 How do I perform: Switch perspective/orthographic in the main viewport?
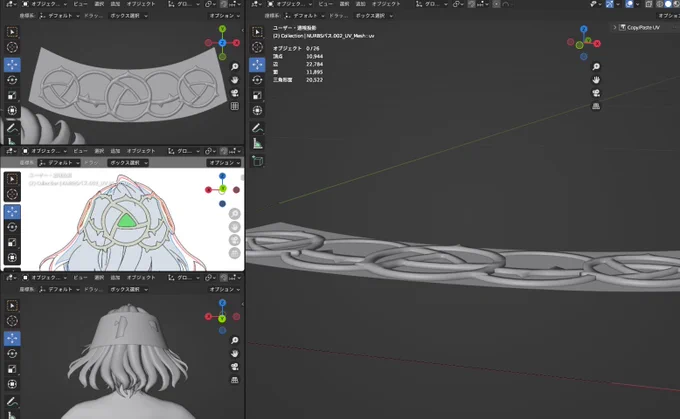(x=596, y=106)
